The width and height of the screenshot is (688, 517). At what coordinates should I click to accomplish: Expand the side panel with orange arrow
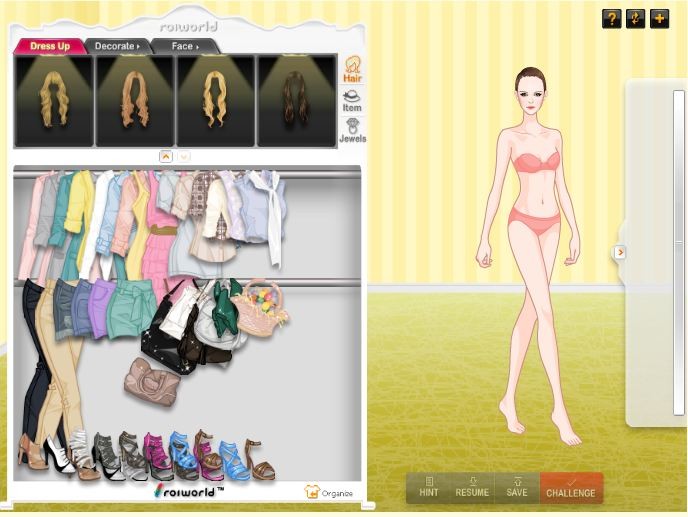(x=620, y=252)
